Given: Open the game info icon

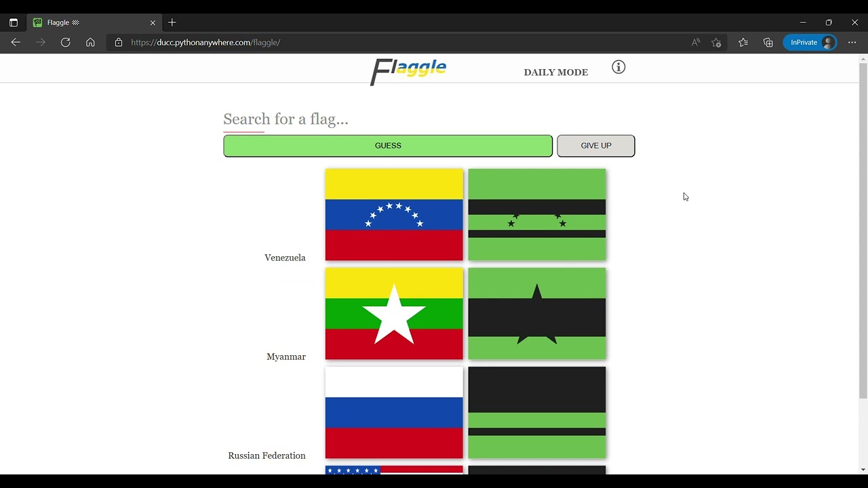Looking at the screenshot, I should click(618, 67).
